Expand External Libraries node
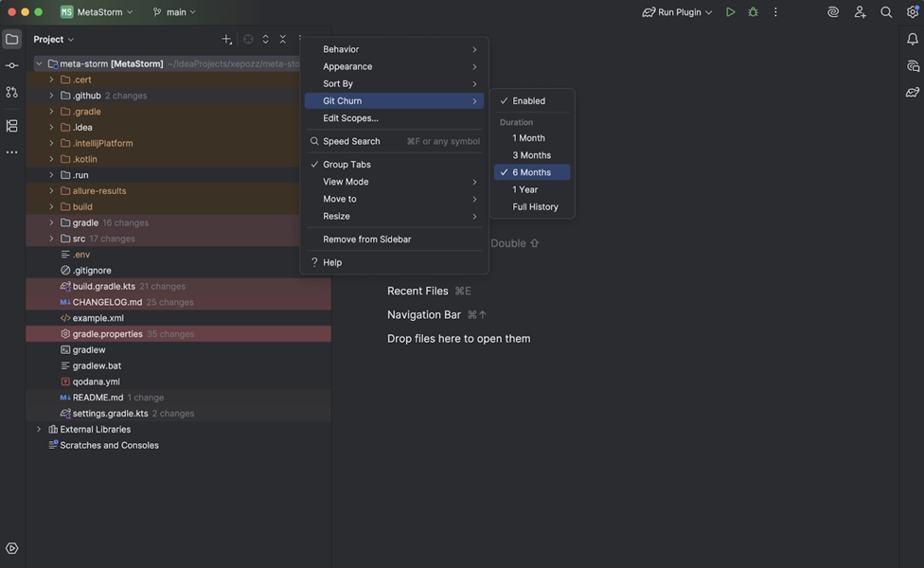 39,429
